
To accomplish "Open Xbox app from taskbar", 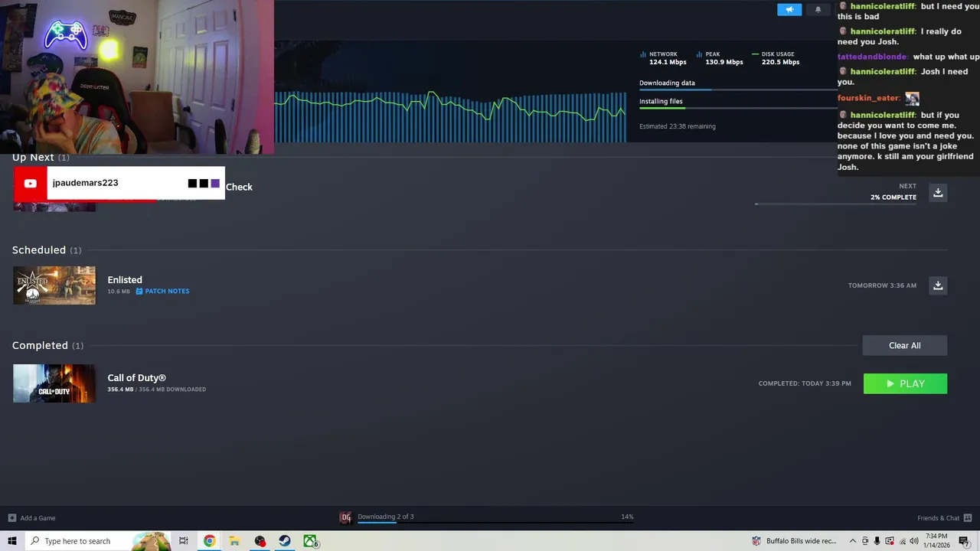I will click(310, 541).
